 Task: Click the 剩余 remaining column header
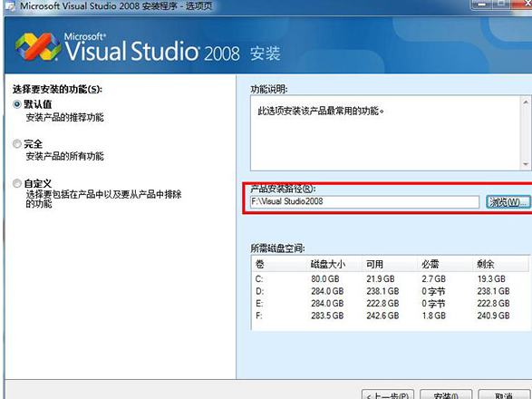click(500, 264)
